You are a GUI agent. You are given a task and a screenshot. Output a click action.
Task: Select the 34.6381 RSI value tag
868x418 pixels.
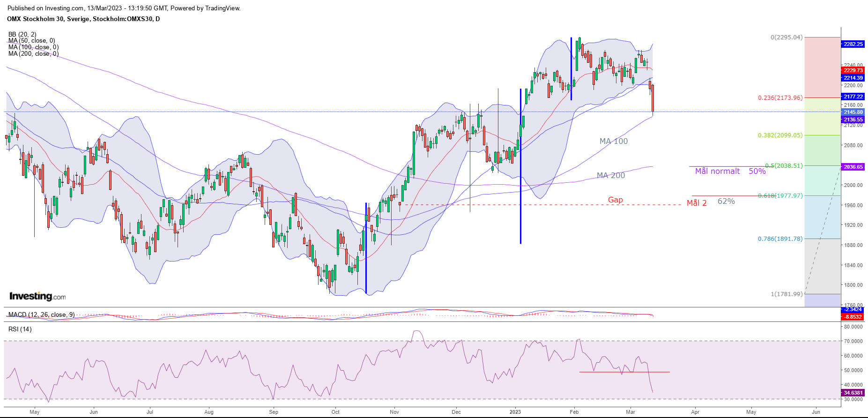(x=853, y=393)
